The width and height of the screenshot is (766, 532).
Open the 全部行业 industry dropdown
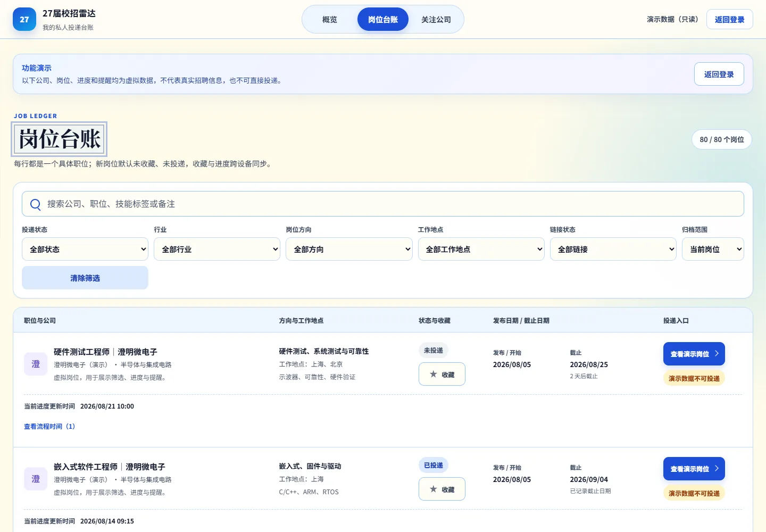tap(217, 249)
